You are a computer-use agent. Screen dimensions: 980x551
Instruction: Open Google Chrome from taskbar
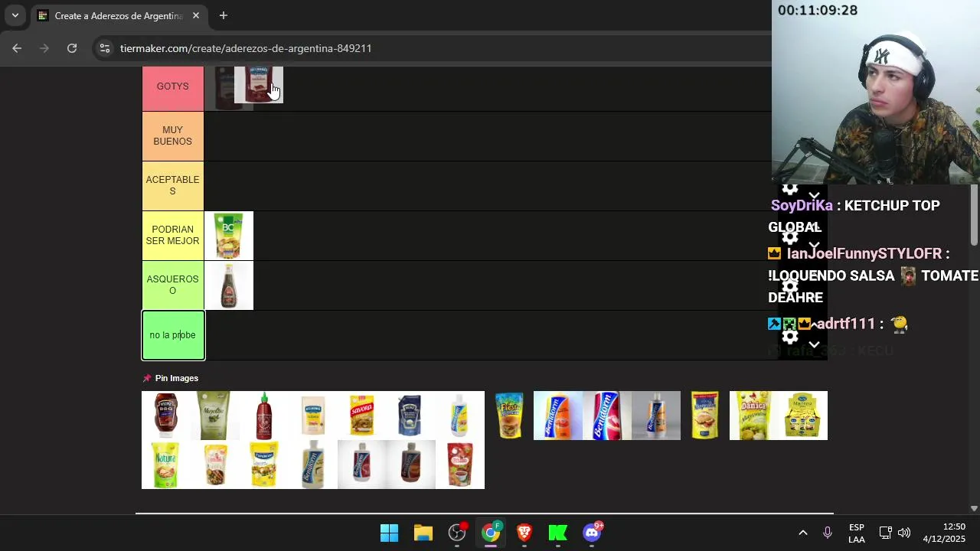(491, 533)
